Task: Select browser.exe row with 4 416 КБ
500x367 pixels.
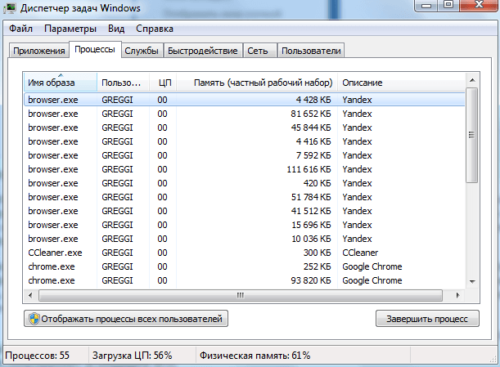Action: [x=245, y=142]
